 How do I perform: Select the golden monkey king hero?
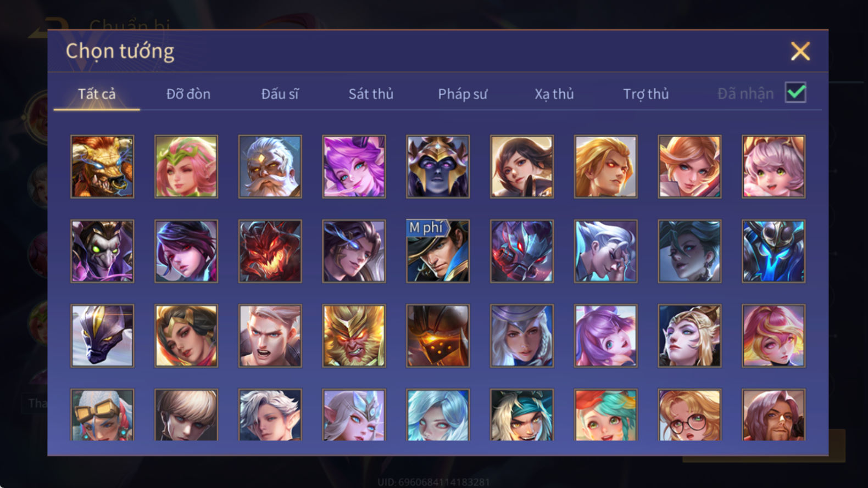[354, 336]
